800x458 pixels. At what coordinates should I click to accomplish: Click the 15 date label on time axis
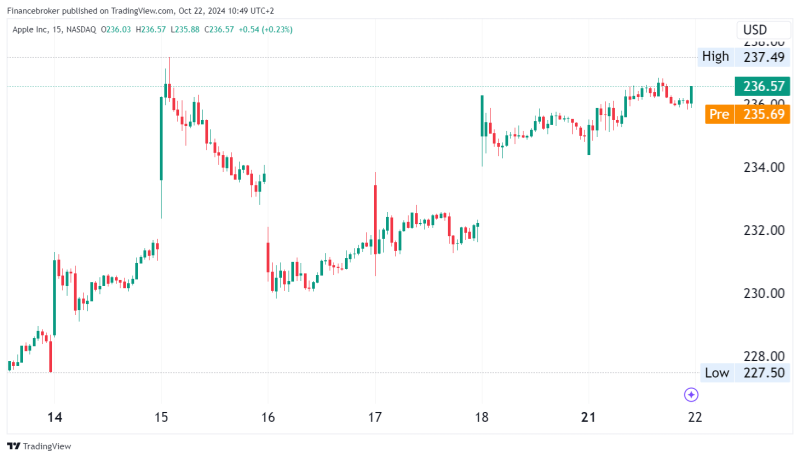coord(161,417)
